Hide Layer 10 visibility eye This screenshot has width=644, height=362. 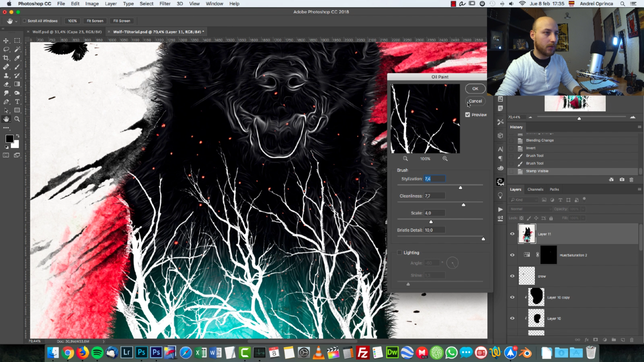pyautogui.click(x=512, y=318)
